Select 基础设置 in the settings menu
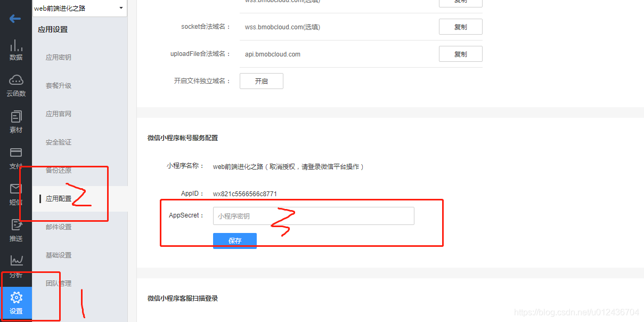Image resolution: width=644 pixels, height=322 pixels. click(59, 255)
